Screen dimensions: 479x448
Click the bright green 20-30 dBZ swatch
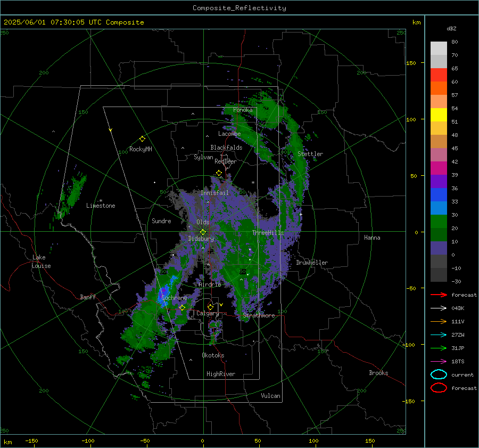(439, 222)
